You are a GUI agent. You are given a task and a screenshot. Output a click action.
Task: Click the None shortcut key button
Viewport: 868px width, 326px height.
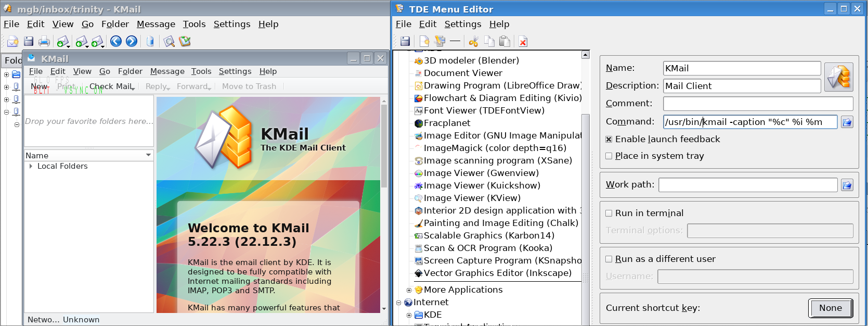click(x=831, y=308)
